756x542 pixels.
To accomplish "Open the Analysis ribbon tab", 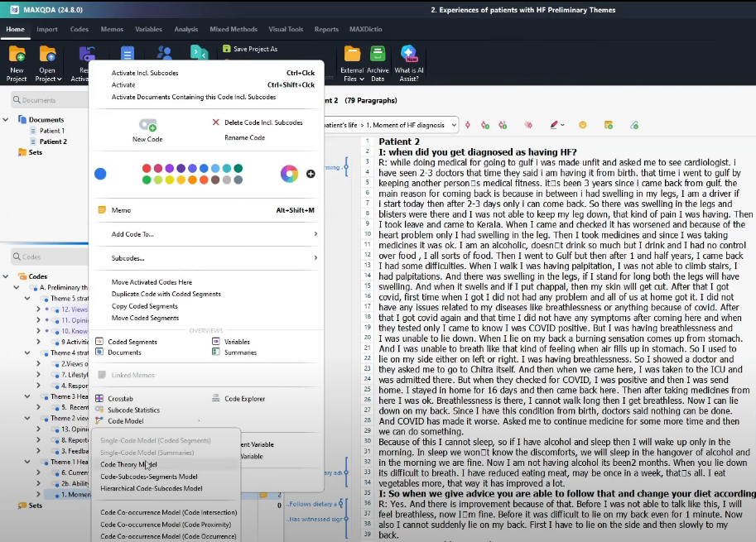I will click(186, 30).
